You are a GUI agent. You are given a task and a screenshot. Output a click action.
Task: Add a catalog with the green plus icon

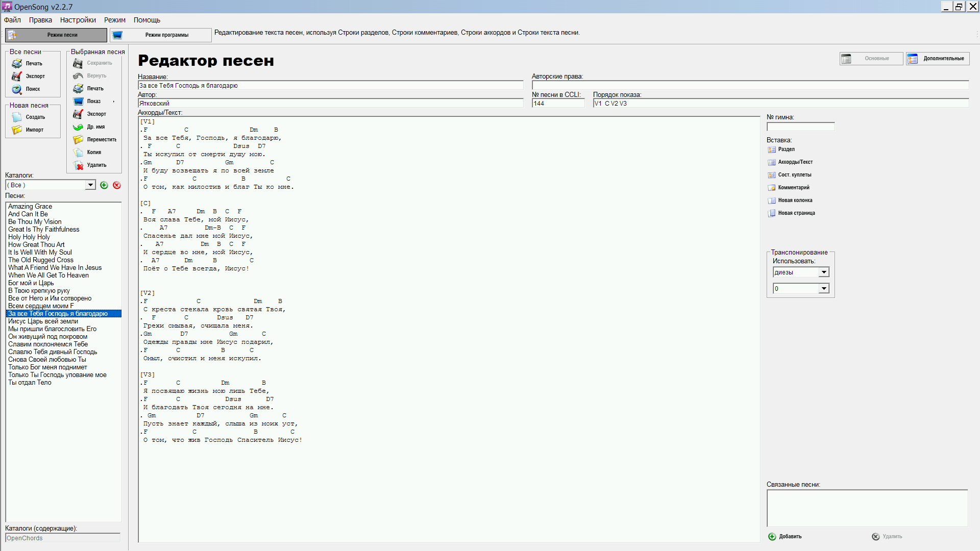pyautogui.click(x=104, y=185)
